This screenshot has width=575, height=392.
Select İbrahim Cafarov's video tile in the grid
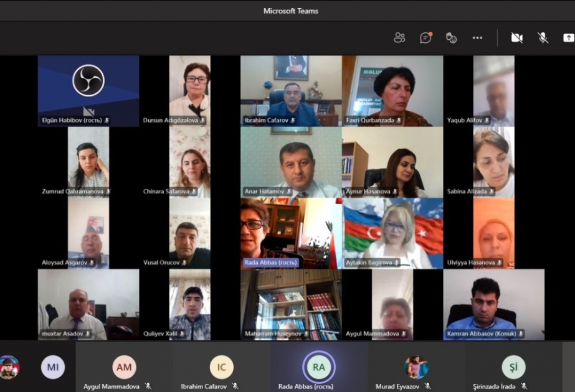[291, 91]
